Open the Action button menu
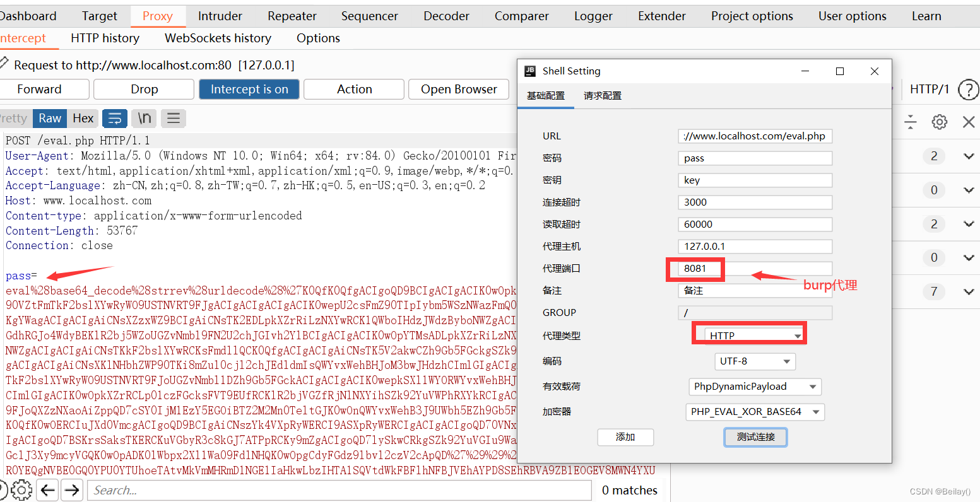Image resolution: width=980 pixels, height=502 pixels. (354, 89)
